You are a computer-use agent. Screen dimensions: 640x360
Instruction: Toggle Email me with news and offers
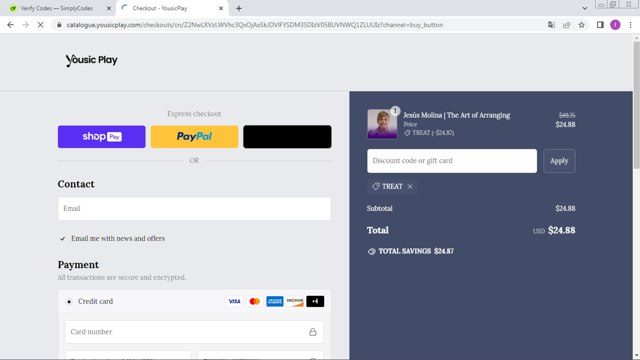(62, 239)
